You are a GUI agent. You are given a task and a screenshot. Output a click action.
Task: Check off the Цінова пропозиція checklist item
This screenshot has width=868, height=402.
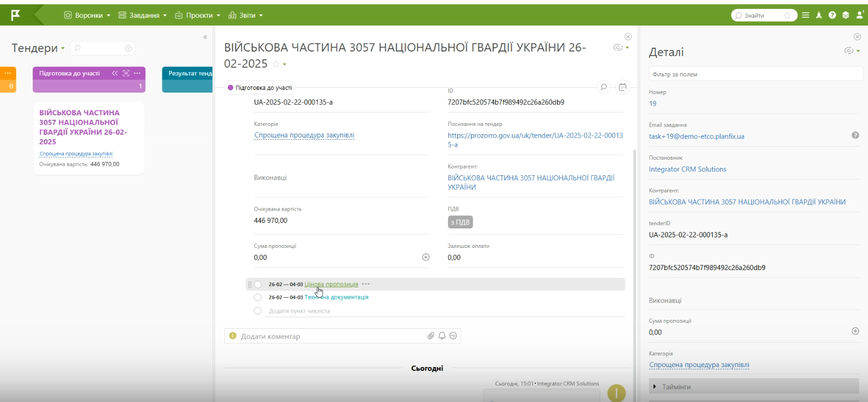tap(258, 284)
